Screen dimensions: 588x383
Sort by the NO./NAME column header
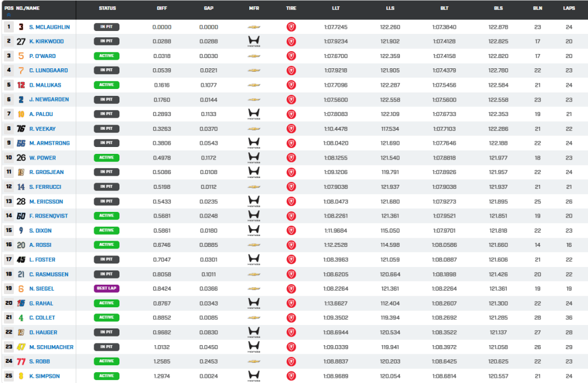coord(28,8)
